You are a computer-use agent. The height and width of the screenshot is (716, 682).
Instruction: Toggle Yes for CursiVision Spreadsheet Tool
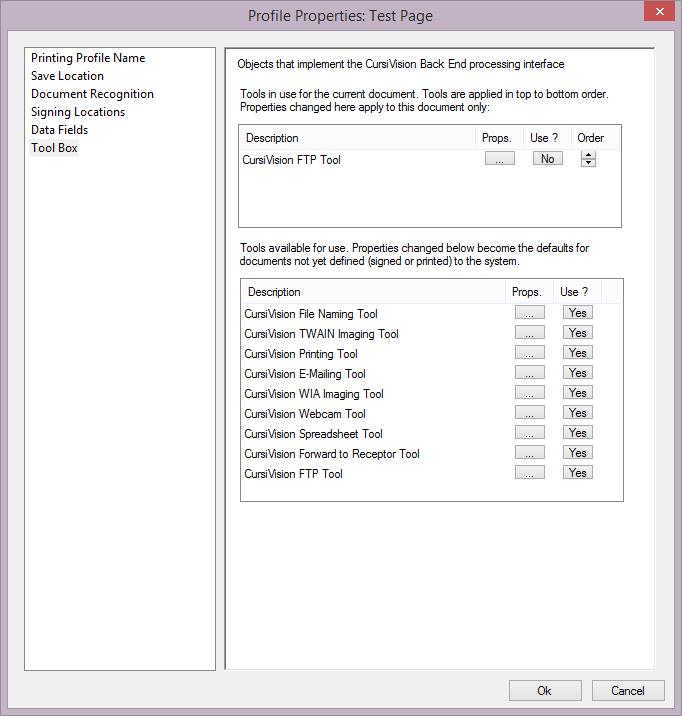577,433
